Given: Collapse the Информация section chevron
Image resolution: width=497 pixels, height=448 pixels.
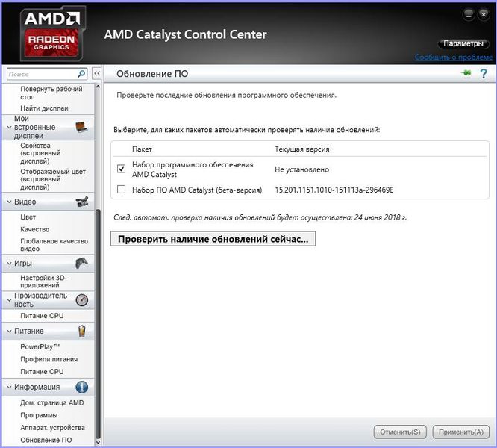Looking at the screenshot, I should pos(9,387).
